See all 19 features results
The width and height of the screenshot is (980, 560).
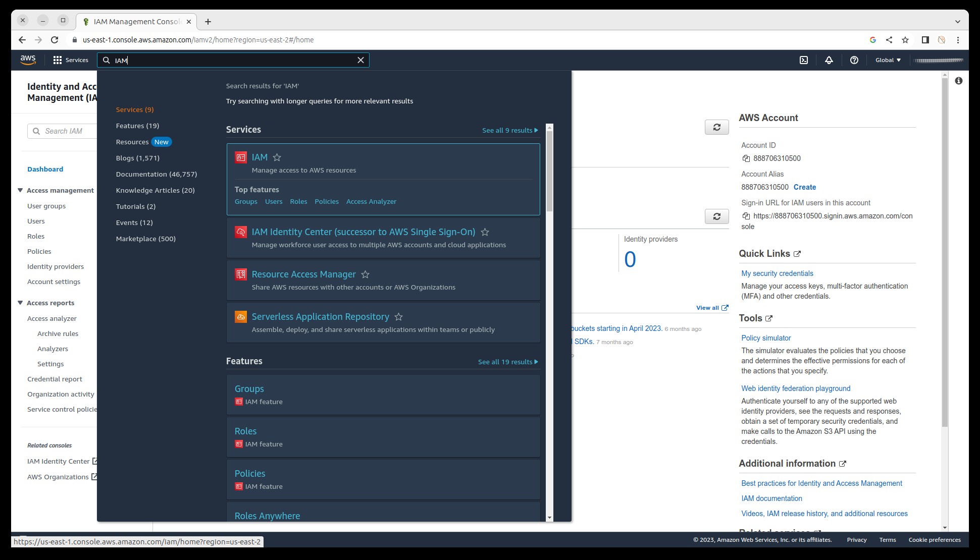(508, 362)
